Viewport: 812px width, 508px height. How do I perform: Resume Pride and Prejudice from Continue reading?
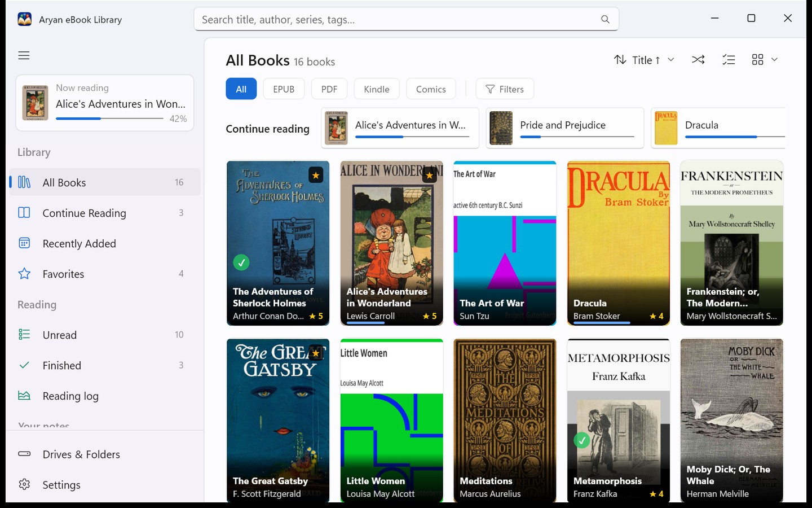coord(565,128)
